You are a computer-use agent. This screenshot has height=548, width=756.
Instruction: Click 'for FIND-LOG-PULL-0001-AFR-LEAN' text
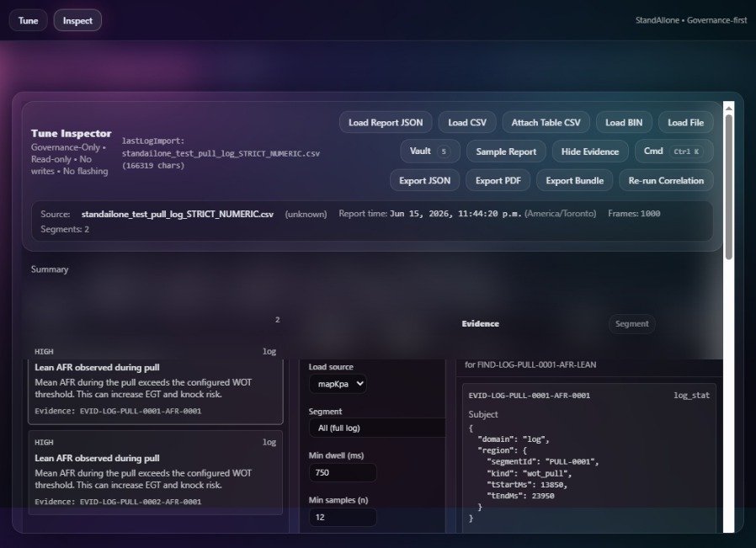tap(530, 364)
